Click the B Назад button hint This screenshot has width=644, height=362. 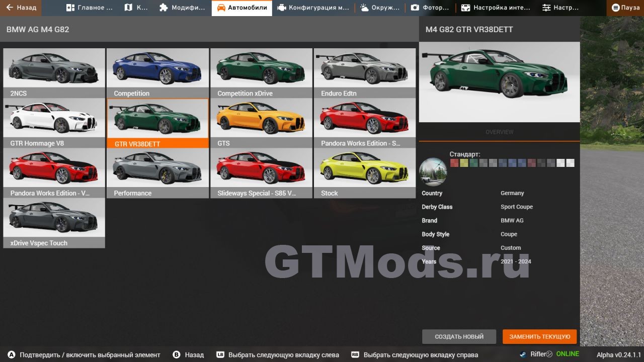[x=188, y=354]
